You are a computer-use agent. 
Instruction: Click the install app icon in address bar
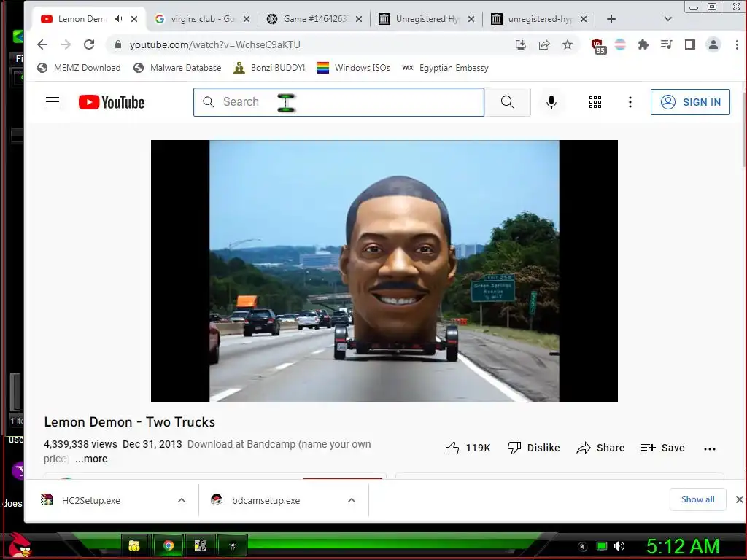521,44
